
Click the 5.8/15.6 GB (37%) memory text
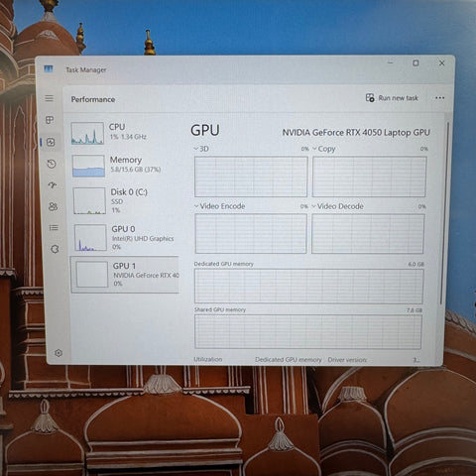click(136, 170)
